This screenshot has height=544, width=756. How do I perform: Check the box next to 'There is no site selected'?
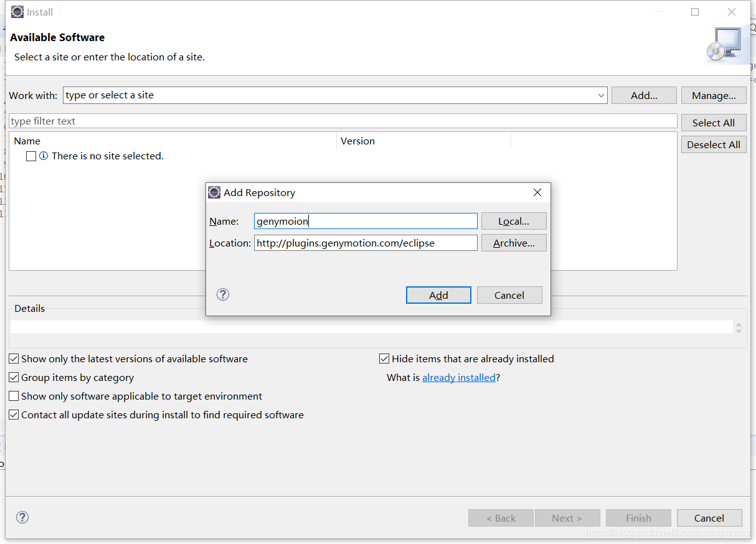[31, 156]
